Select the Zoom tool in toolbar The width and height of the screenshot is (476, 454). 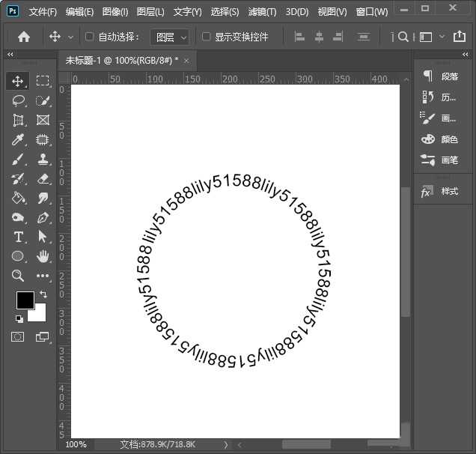(x=19, y=276)
